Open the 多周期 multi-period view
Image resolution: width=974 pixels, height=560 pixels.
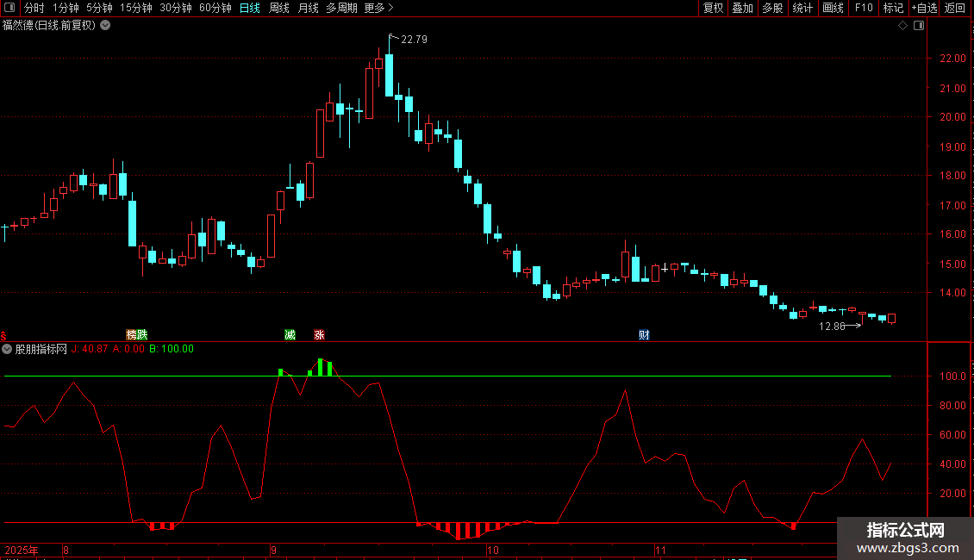coord(341,8)
